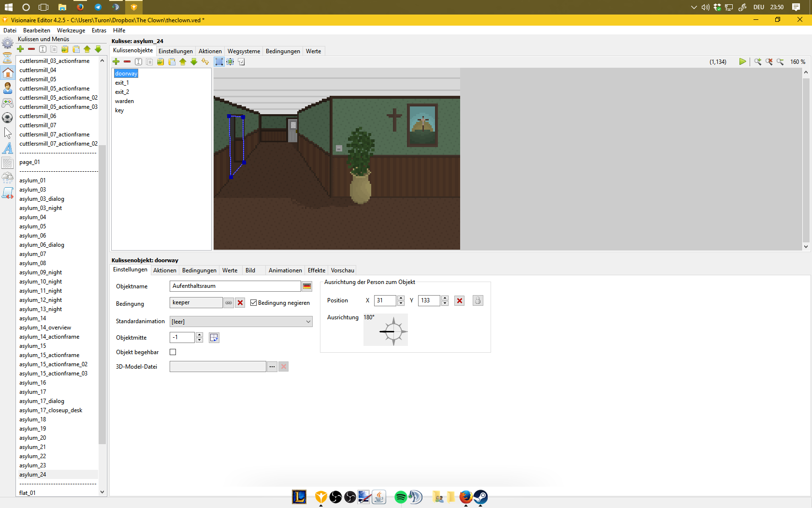
Task: Click the scene list vertical scrollbar
Action: pyautogui.click(x=102, y=294)
